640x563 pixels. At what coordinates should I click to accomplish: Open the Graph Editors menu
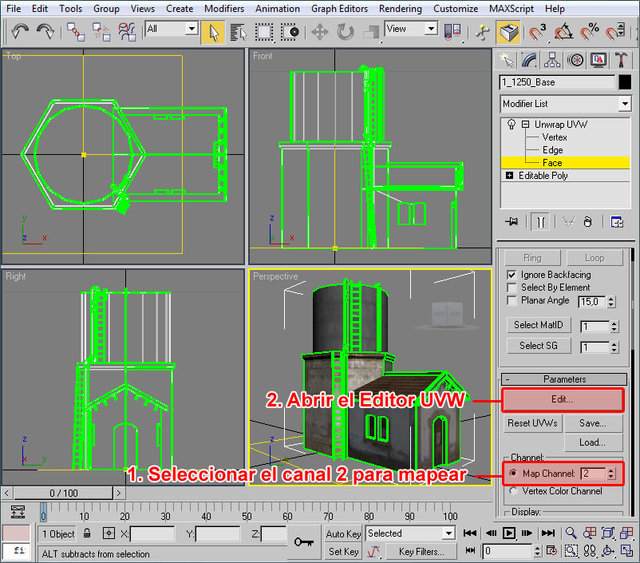(x=339, y=8)
